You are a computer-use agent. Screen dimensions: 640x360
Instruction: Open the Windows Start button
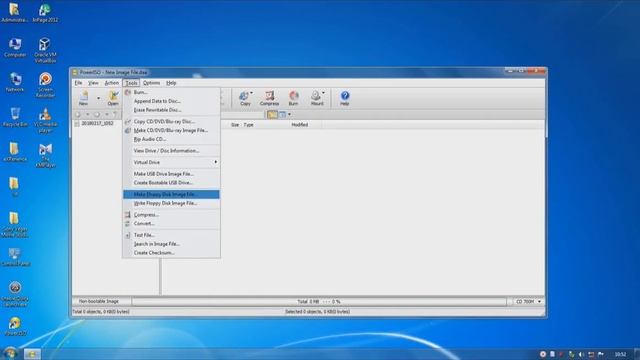(10, 353)
